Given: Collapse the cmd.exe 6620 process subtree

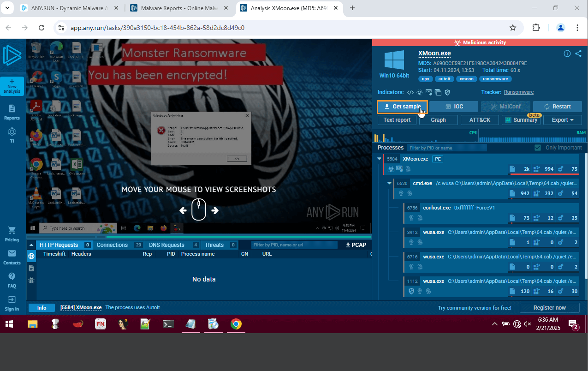Looking at the screenshot, I should (390, 183).
